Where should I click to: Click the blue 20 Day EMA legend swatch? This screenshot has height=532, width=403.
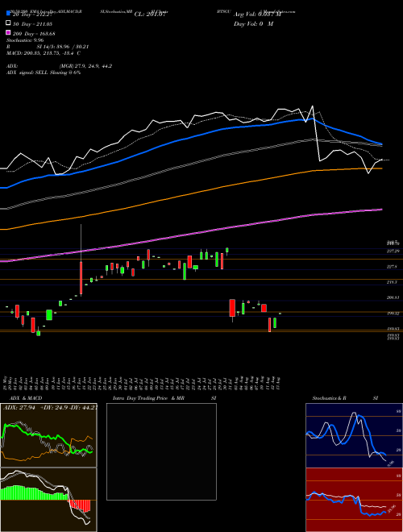click(9, 14)
